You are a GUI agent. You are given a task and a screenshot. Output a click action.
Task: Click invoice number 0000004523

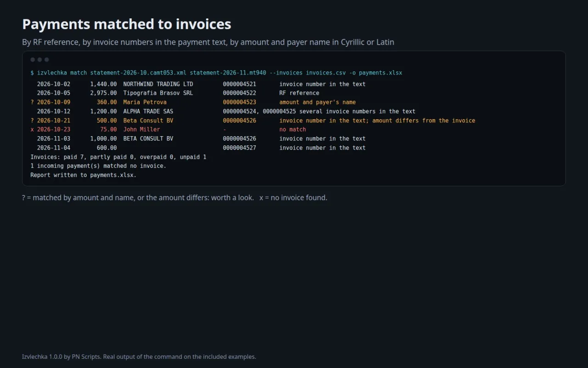tap(239, 102)
